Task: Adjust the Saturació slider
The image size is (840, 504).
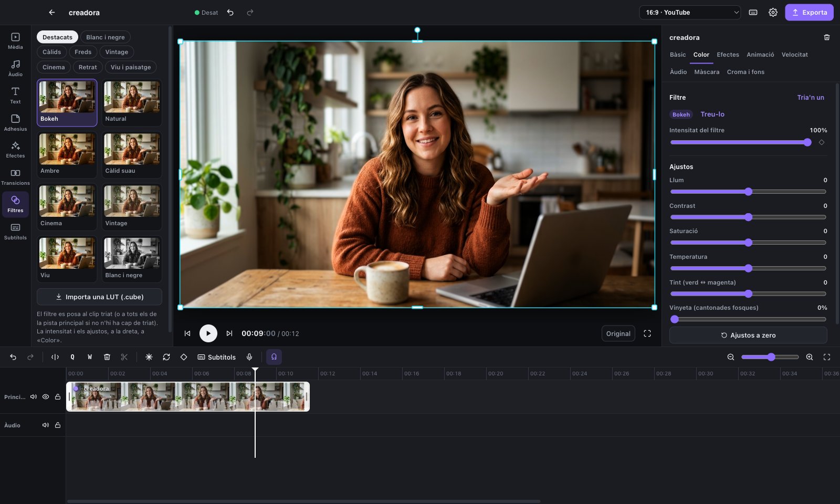Action: [748, 243]
